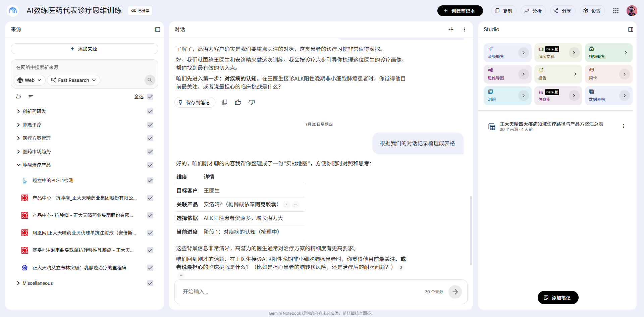This screenshot has height=317, width=644.
Task: Generate 报告 report
Action: click(558, 74)
